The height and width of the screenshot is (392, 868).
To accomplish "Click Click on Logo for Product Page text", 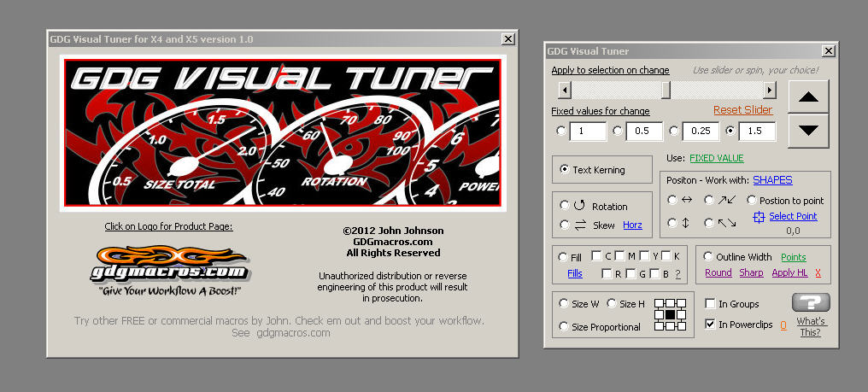I will [x=168, y=226].
